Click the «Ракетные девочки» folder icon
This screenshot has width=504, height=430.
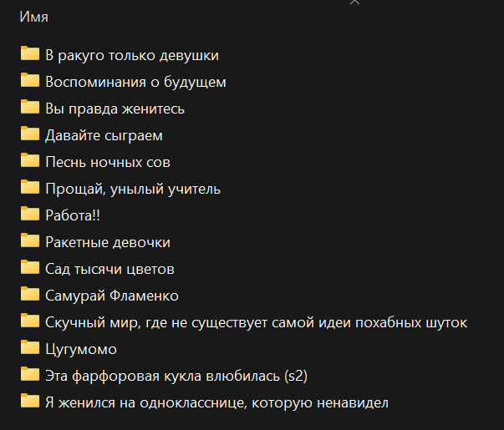(x=30, y=241)
